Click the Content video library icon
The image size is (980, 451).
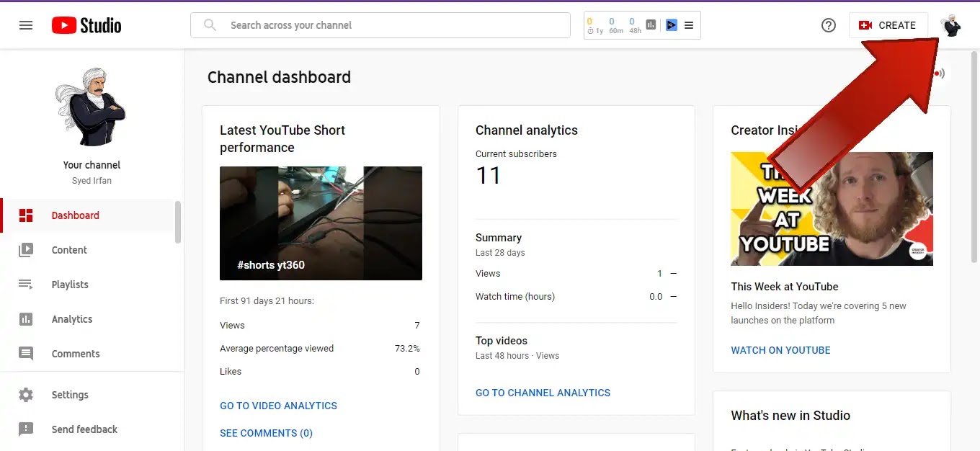click(x=26, y=250)
